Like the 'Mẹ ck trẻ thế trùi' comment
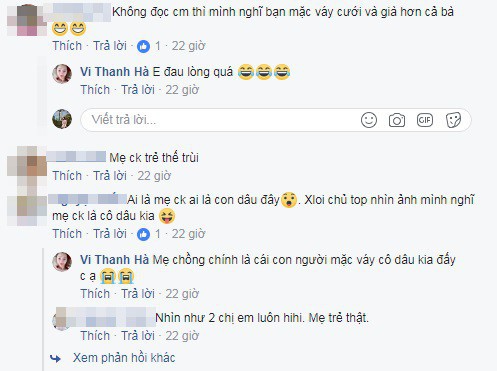Screen dimensions: 497x371 coord(67,176)
